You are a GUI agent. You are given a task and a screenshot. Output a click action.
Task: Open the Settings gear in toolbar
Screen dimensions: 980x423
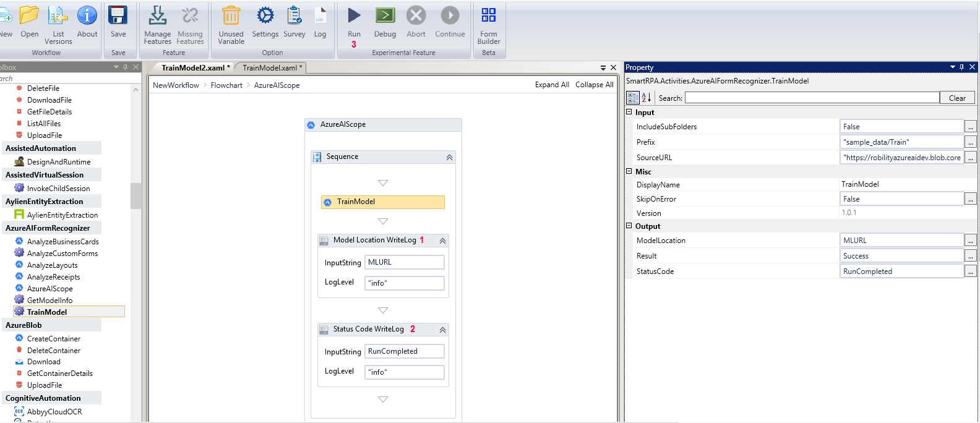pos(265,15)
